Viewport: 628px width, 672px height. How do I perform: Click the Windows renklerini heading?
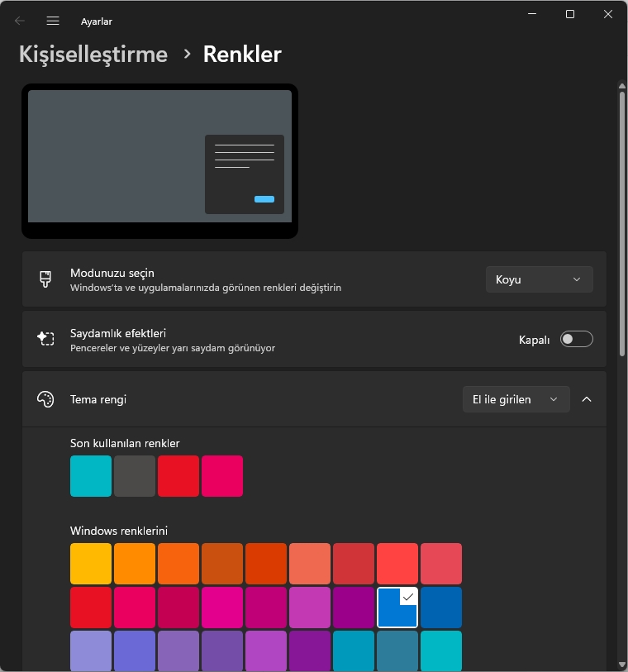point(119,531)
